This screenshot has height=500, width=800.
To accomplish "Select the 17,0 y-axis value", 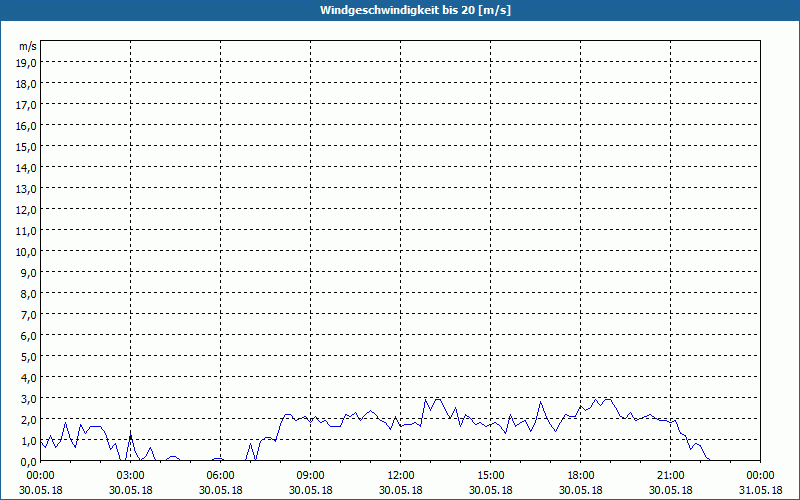I will (x=28, y=105).
